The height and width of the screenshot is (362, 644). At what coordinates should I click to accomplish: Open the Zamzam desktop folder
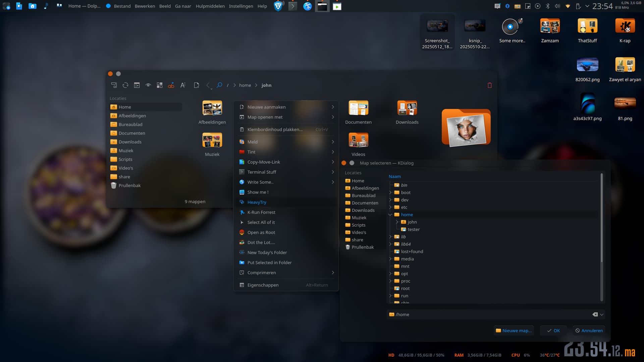click(x=550, y=31)
